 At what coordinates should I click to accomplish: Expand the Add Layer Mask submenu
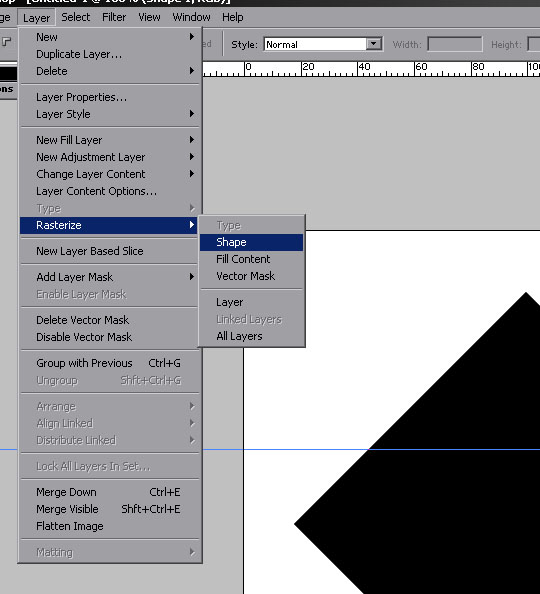(110, 277)
